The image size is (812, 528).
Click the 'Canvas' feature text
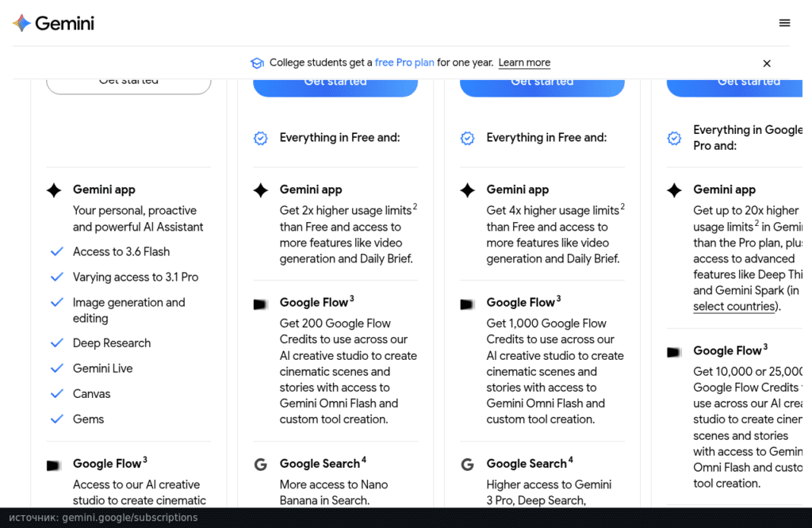[x=92, y=393]
